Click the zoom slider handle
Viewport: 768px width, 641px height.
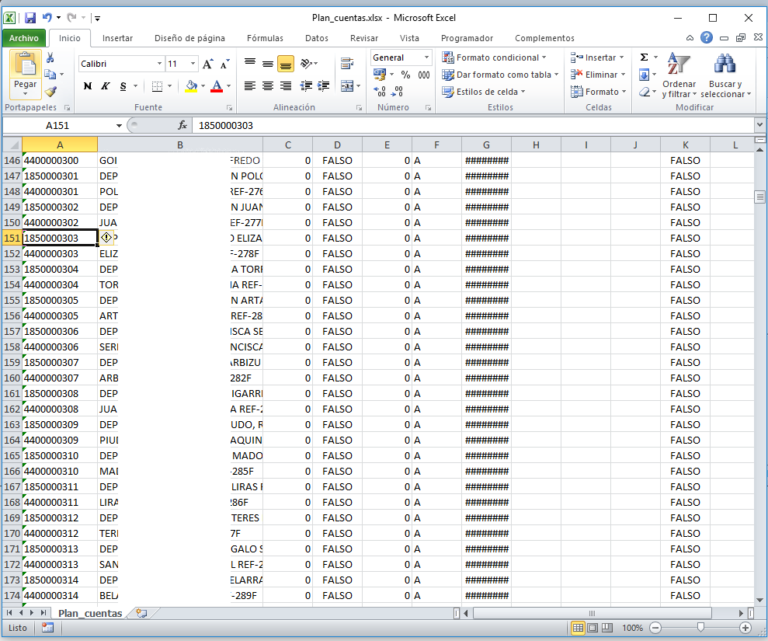coord(699,628)
